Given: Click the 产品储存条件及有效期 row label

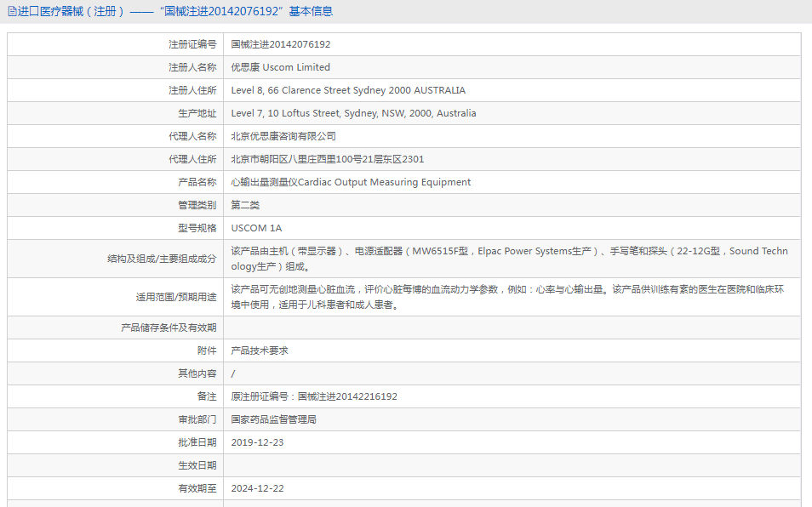Looking at the screenshot, I should tap(169, 328).
